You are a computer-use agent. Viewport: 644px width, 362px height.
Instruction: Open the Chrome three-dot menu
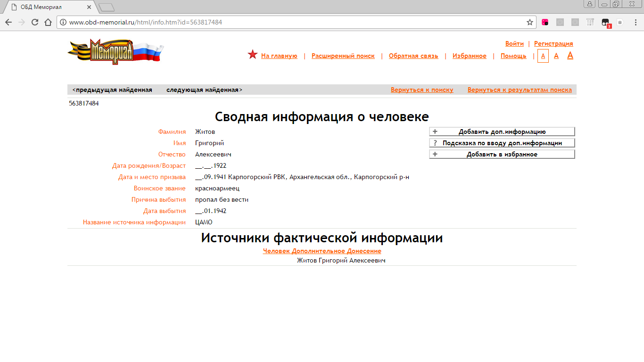pyautogui.click(x=635, y=22)
